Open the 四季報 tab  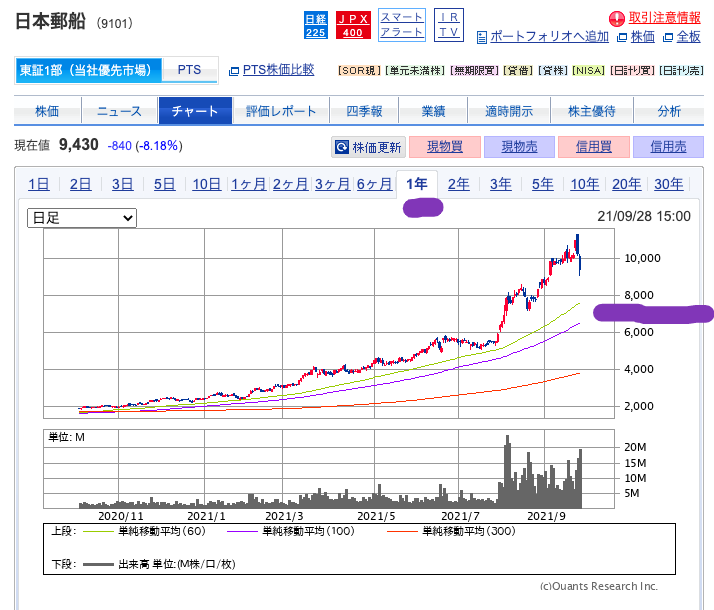click(x=364, y=111)
